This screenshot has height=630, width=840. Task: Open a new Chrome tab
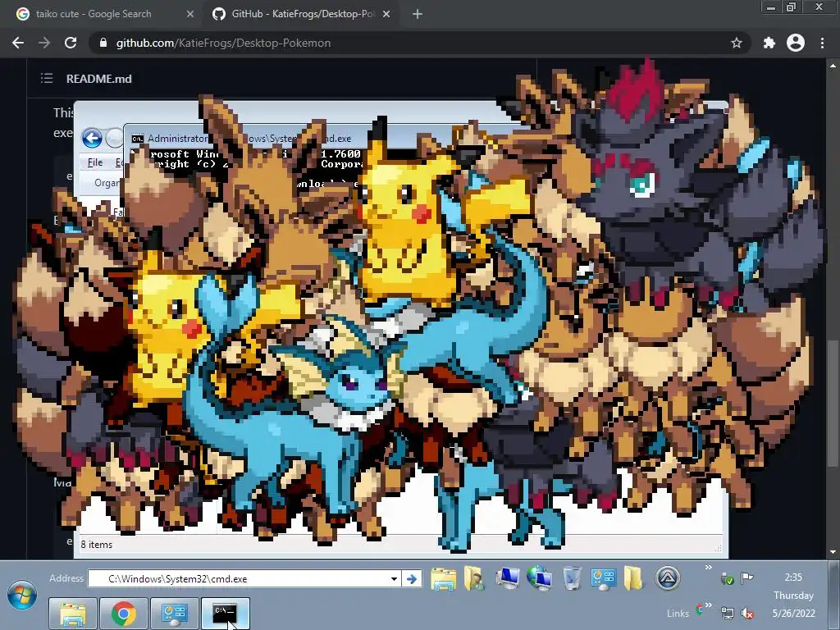(418, 14)
